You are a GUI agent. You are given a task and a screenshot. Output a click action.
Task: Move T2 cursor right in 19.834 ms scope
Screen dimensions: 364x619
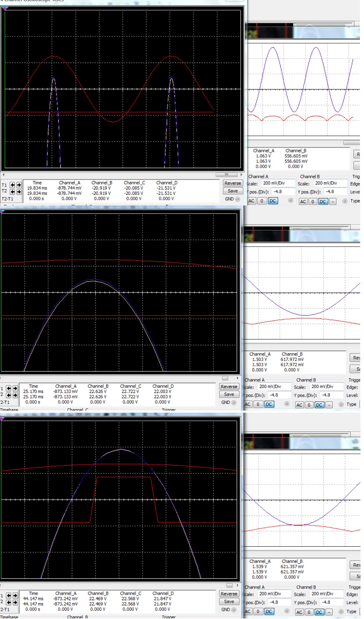(x=19, y=192)
